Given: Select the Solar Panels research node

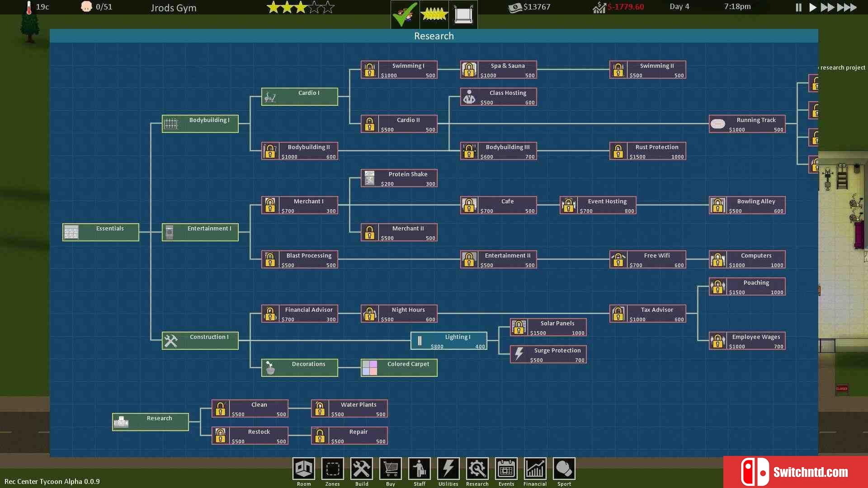Looking at the screenshot, I should click(x=548, y=327).
